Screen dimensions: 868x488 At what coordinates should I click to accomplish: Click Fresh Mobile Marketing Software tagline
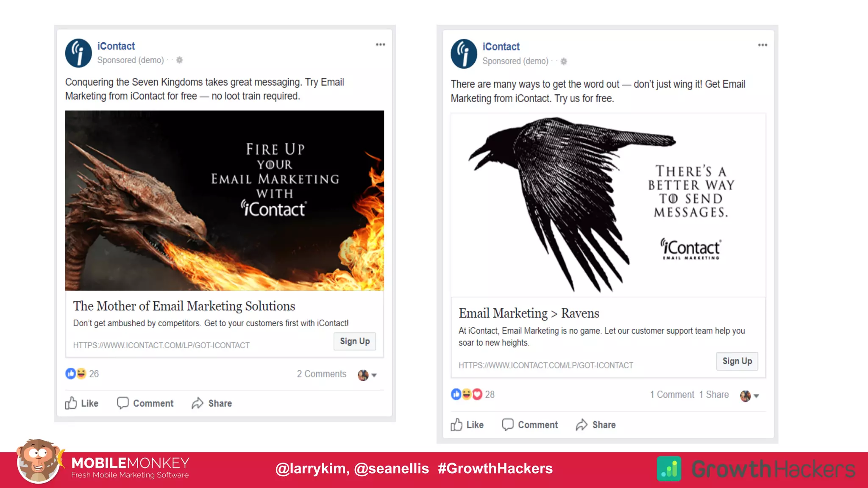(x=130, y=475)
